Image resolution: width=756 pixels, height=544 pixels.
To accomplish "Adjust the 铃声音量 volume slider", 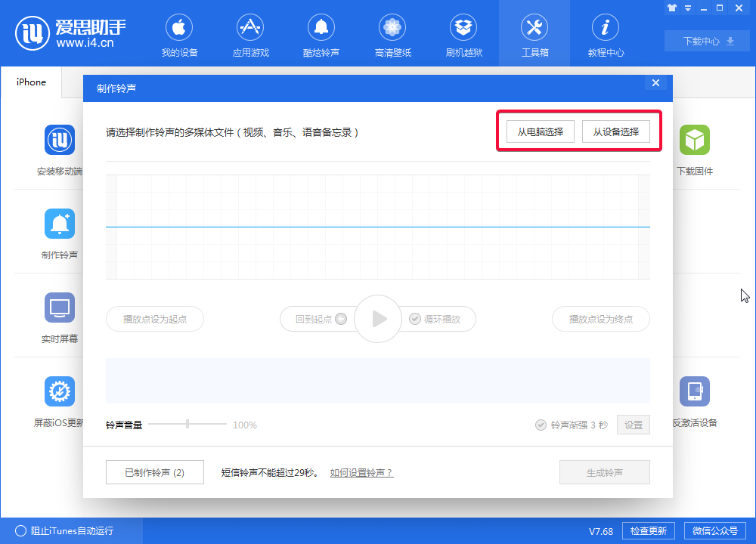I will [x=187, y=424].
